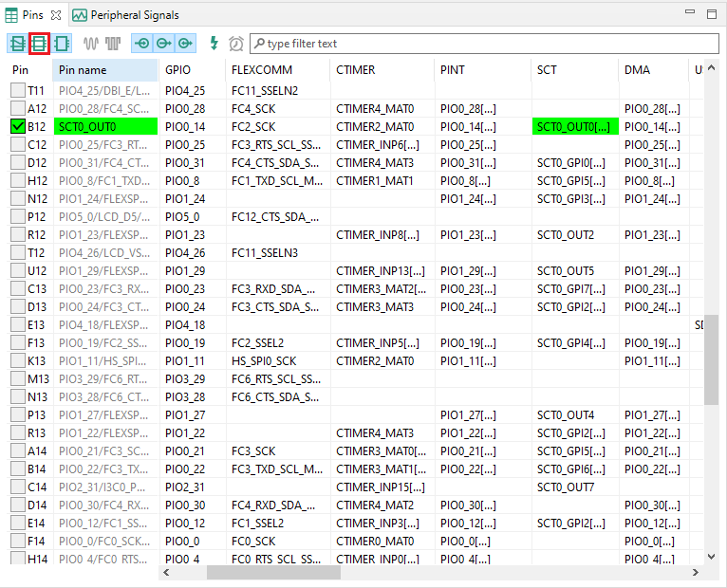Close the Pins tab with its X

click(x=56, y=15)
